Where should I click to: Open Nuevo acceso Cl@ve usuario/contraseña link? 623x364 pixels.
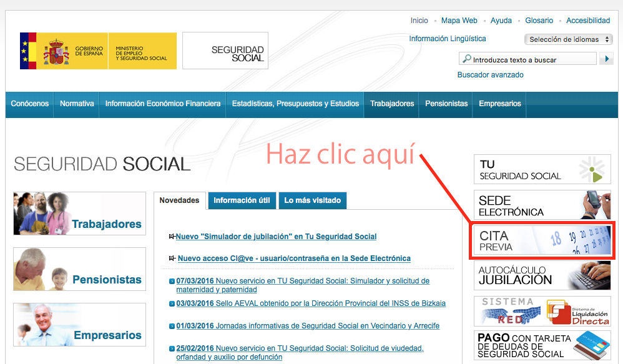coord(294,258)
